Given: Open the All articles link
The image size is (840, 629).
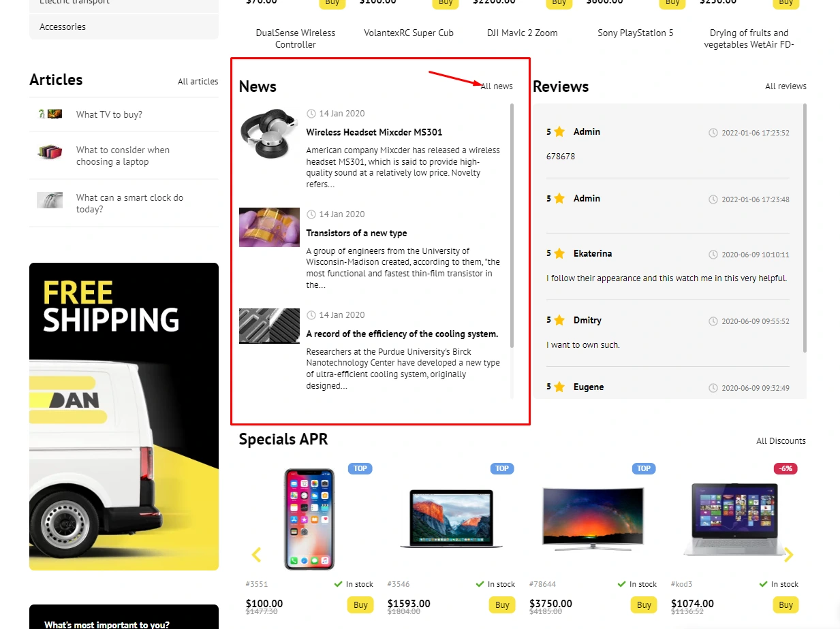Looking at the screenshot, I should pyautogui.click(x=198, y=82).
